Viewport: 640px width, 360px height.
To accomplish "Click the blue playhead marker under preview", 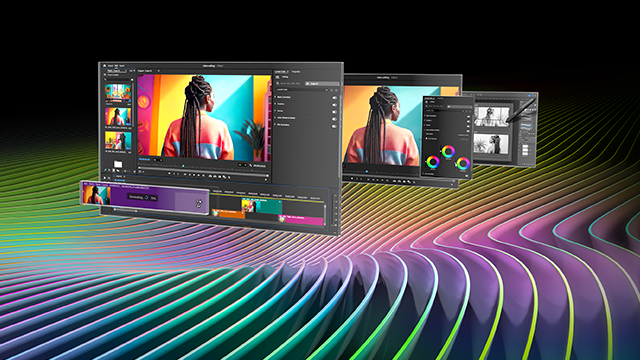I will click(x=183, y=166).
